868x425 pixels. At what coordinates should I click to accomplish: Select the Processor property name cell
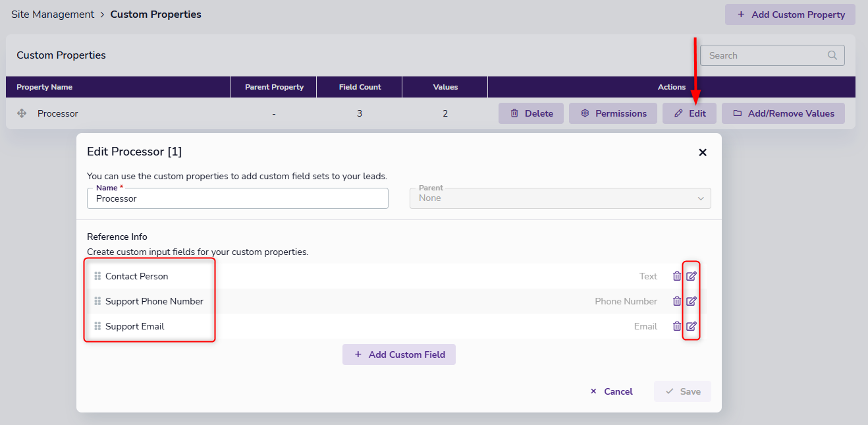tap(58, 113)
